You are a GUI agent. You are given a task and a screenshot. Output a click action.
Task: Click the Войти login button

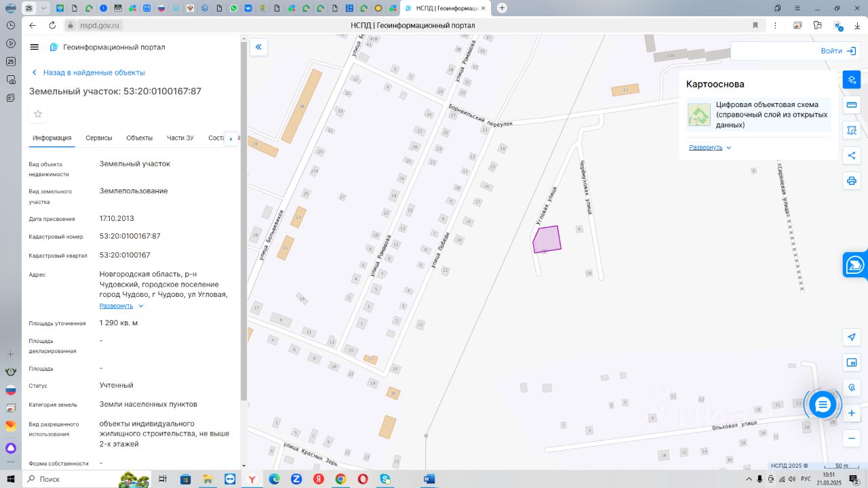(837, 51)
